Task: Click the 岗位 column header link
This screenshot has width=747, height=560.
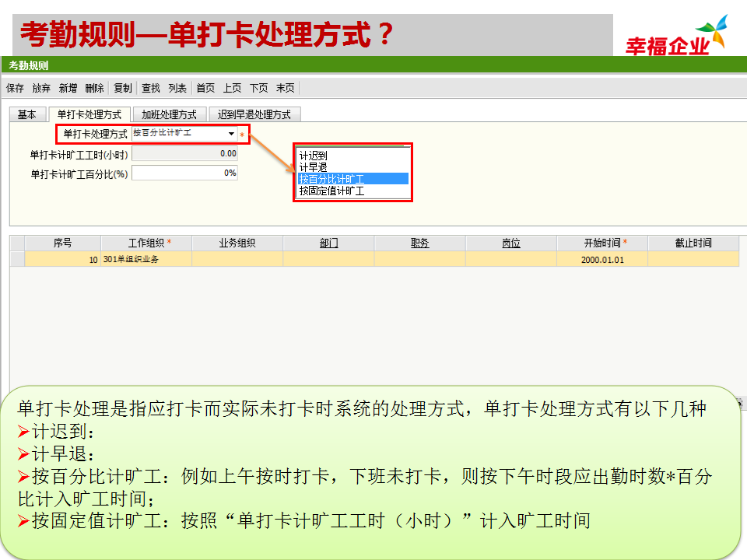Action: (510, 243)
